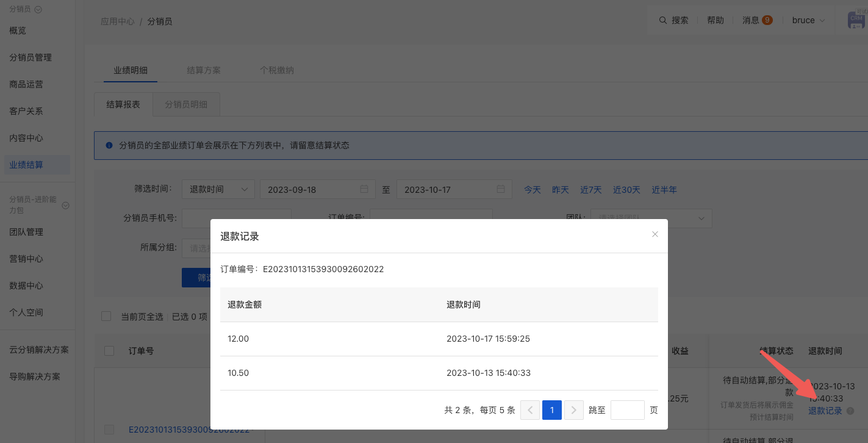Click the start date field 2023-09-18
Image resolution: width=868 pixels, height=443 pixels.
(x=317, y=189)
